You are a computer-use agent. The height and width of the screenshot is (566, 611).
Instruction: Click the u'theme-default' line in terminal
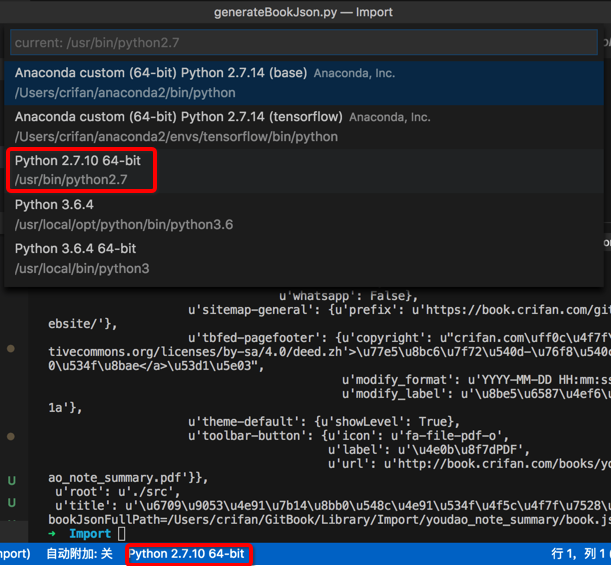(x=324, y=421)
